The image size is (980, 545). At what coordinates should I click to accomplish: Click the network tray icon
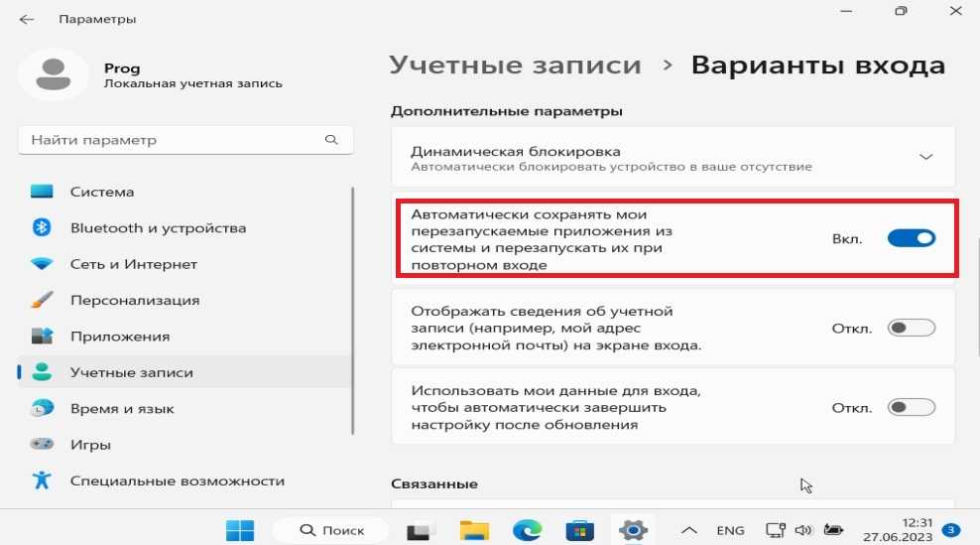pos(775,531)
